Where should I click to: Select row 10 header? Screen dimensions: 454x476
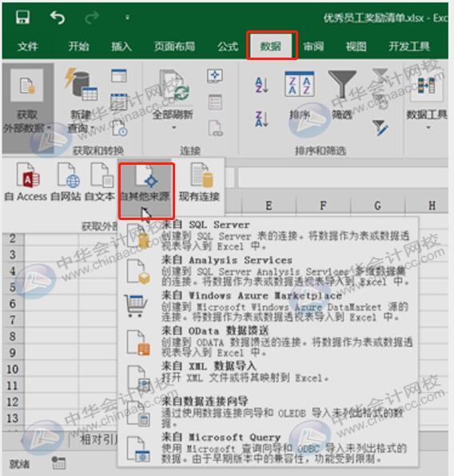coord(13,369)
